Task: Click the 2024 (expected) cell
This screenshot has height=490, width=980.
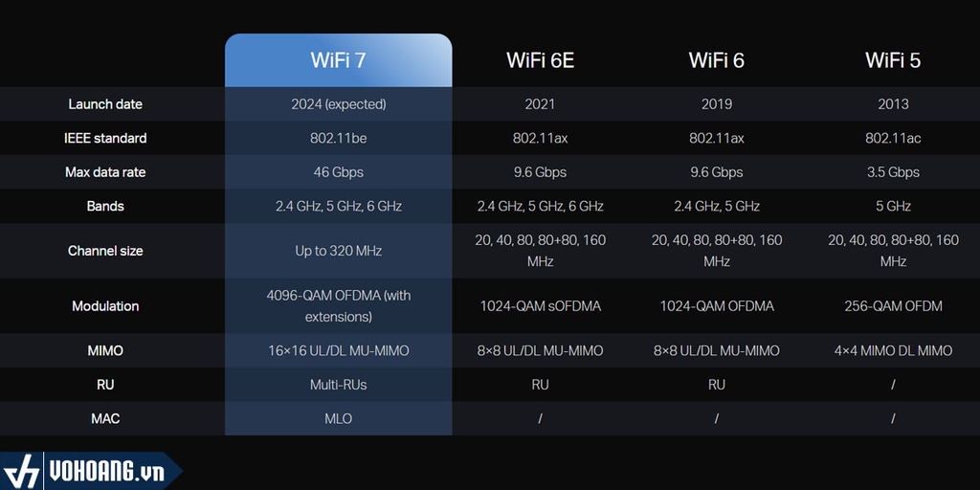Action: 338,104
